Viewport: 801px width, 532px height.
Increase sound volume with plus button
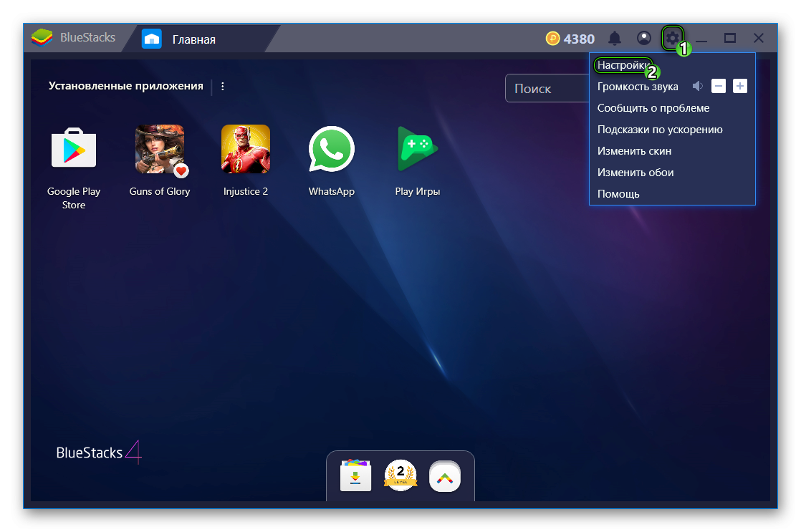(x=739, y=87)
